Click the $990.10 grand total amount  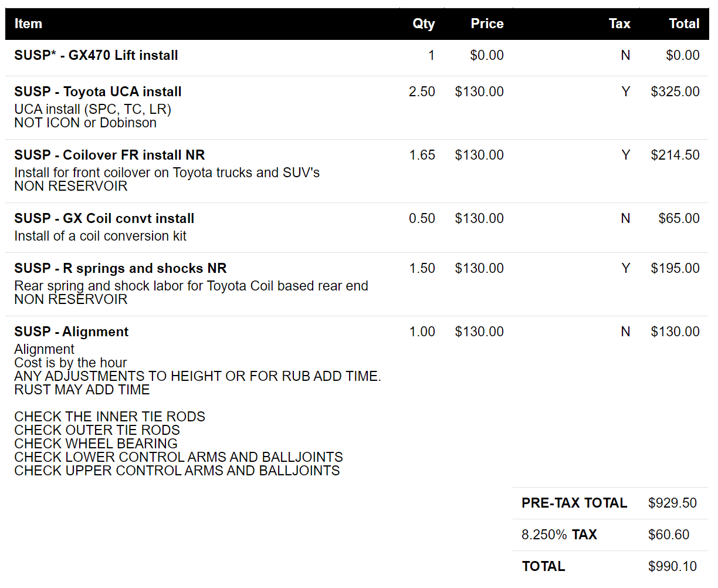pyautogui.click(x=672, y=566)
